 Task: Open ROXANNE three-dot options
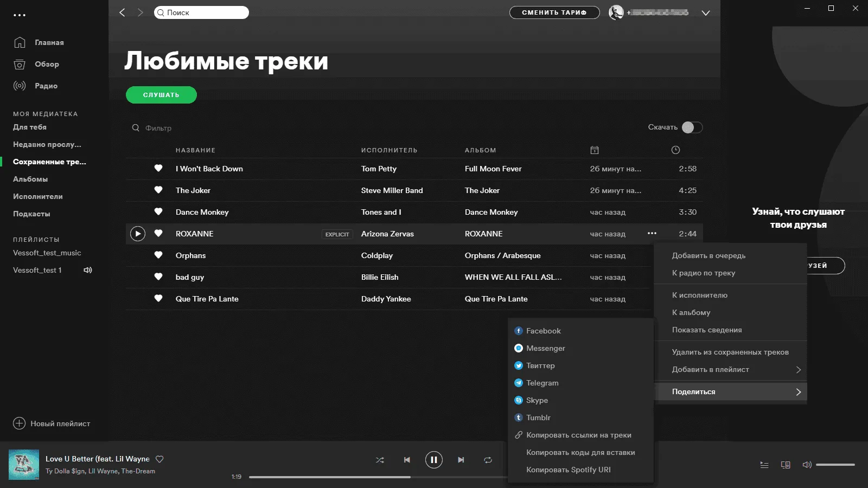pos(652,233)
